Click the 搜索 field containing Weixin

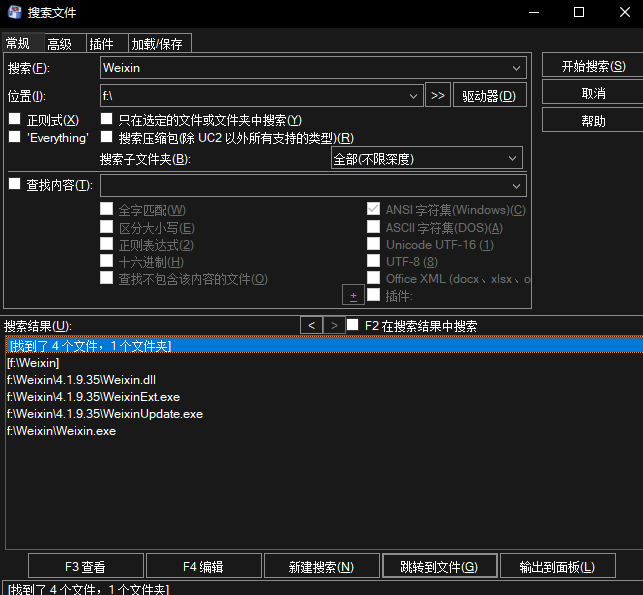point(313,68)
